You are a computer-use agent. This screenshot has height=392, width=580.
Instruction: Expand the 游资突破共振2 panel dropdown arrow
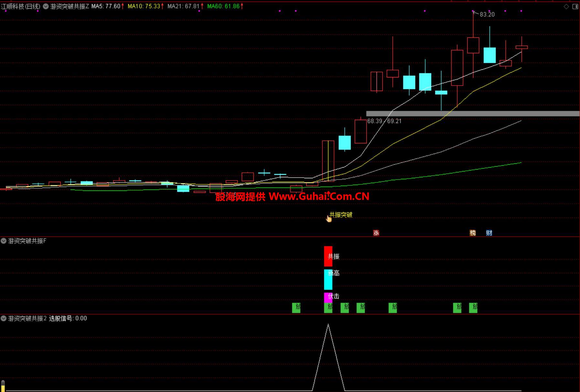tap(4, 318)
